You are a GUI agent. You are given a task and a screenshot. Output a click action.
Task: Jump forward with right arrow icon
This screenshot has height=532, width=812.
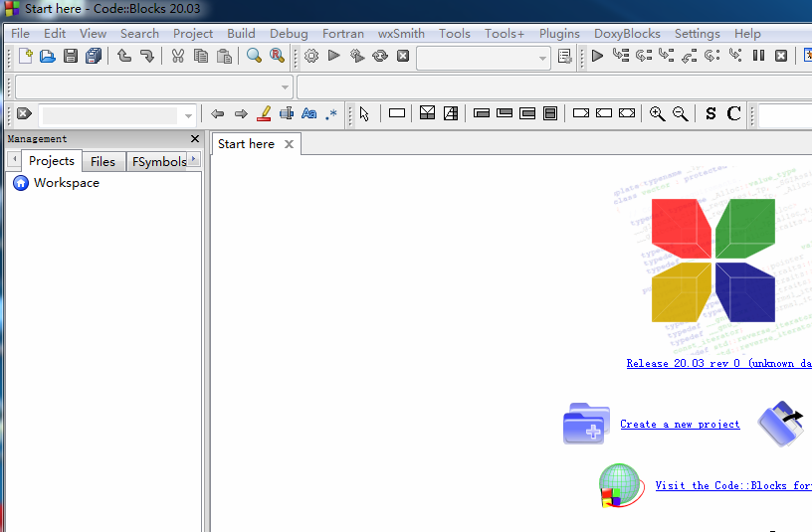tap(241, 113)
